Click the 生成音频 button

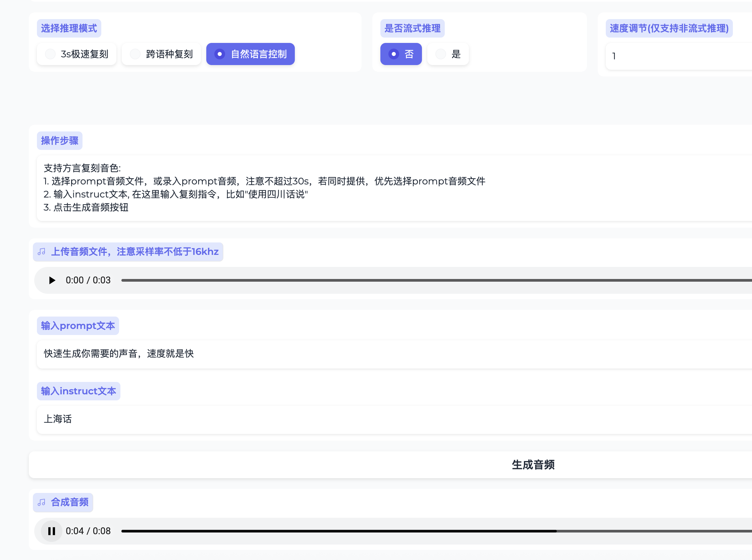click(390, 465)
